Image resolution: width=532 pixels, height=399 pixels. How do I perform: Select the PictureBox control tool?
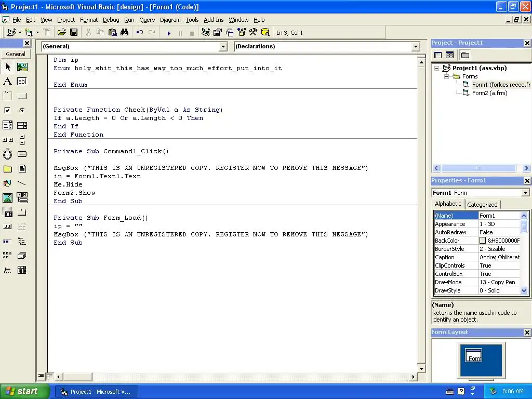pyautogui.click(x=22, y=67)
